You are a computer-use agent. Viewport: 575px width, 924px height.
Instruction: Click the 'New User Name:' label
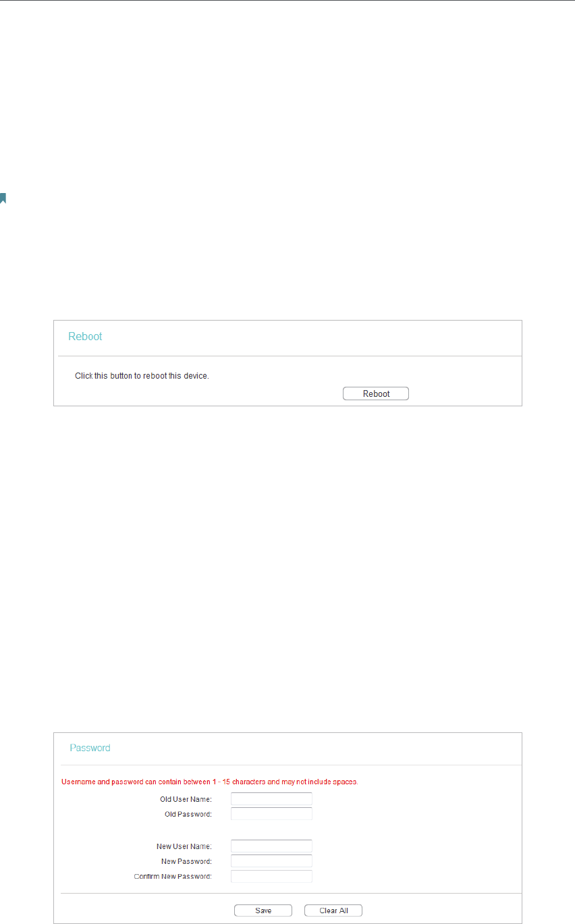[x=184, y=846]
